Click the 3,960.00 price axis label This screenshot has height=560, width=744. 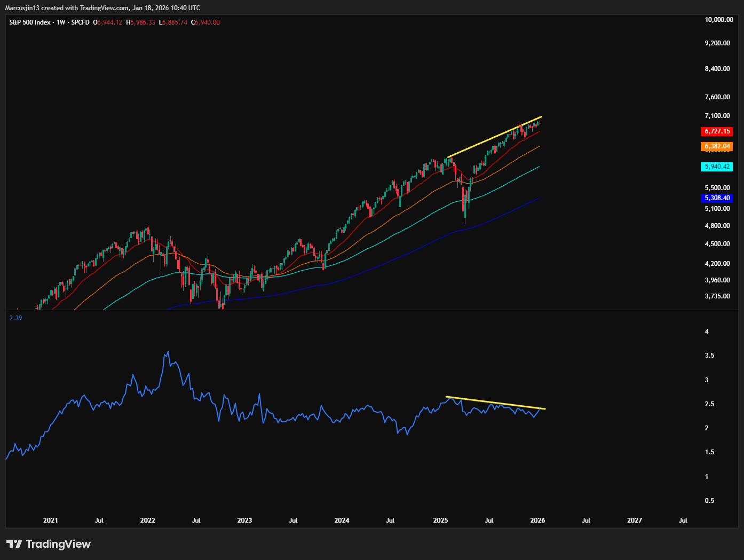[717, 280]
